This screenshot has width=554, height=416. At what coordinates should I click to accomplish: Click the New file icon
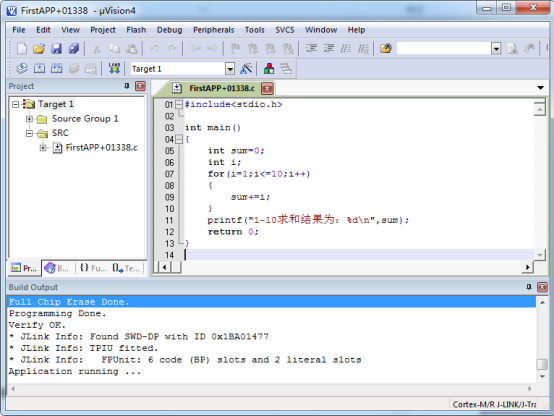pos(22,48)
